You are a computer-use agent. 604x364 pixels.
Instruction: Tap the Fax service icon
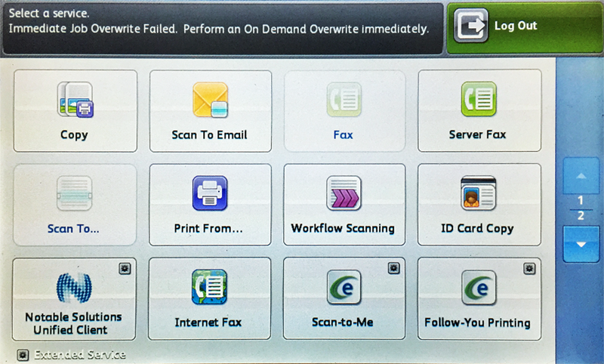coord(344,100)
